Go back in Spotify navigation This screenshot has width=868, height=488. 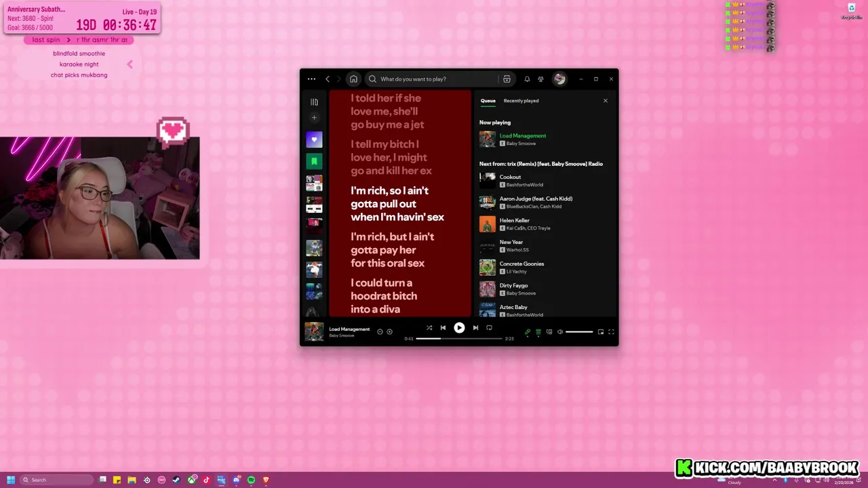tap(328, 79)
